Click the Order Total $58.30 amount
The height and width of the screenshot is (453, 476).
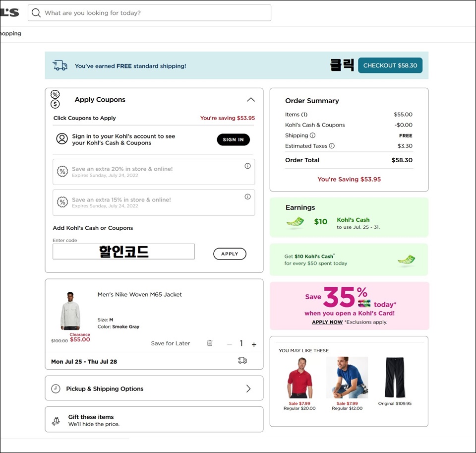[x=402, y=160]
